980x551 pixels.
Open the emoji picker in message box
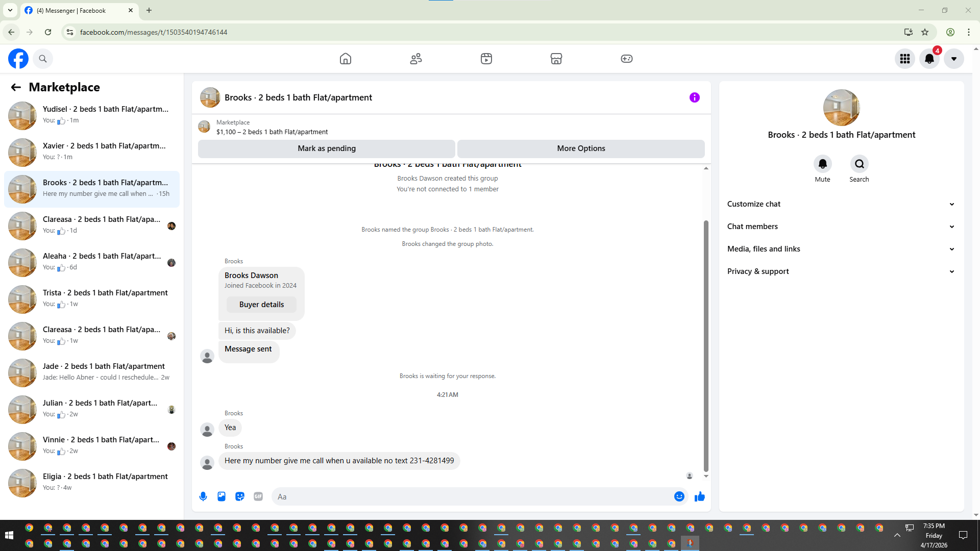[x=679, y=496]
